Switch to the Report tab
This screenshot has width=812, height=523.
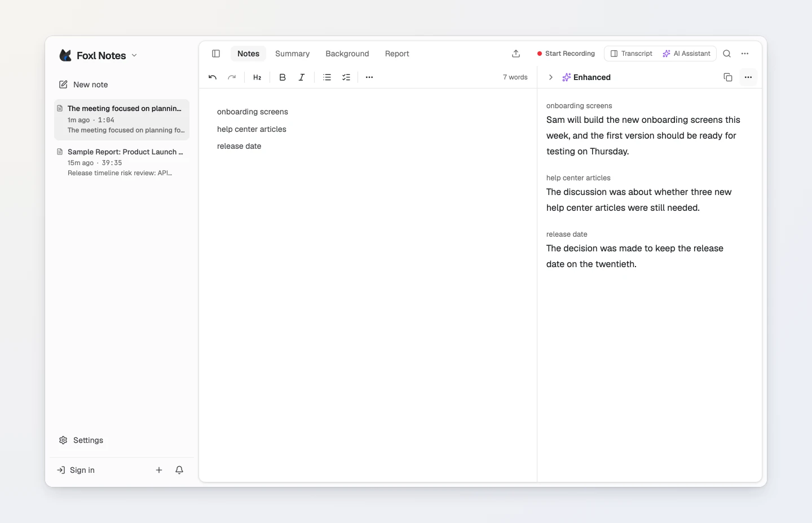pos(397,54)
